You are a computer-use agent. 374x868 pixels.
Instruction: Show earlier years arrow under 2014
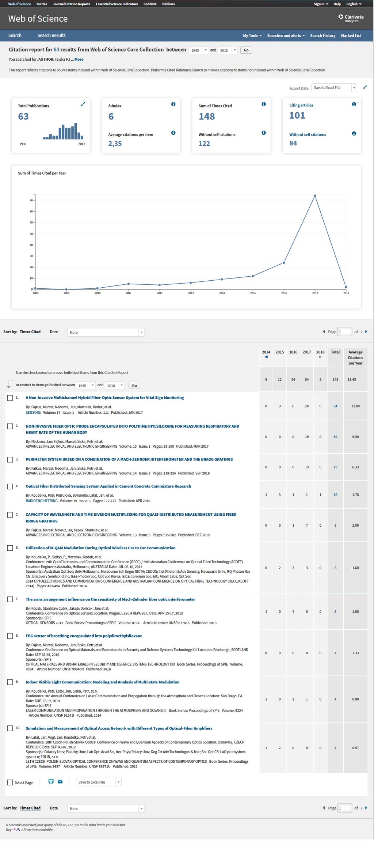click(266, 357)
